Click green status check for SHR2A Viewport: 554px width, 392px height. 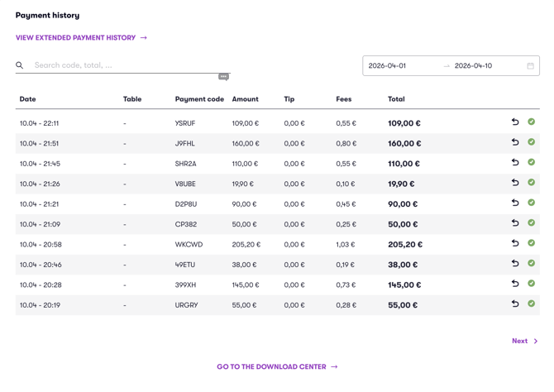[531, 162]
